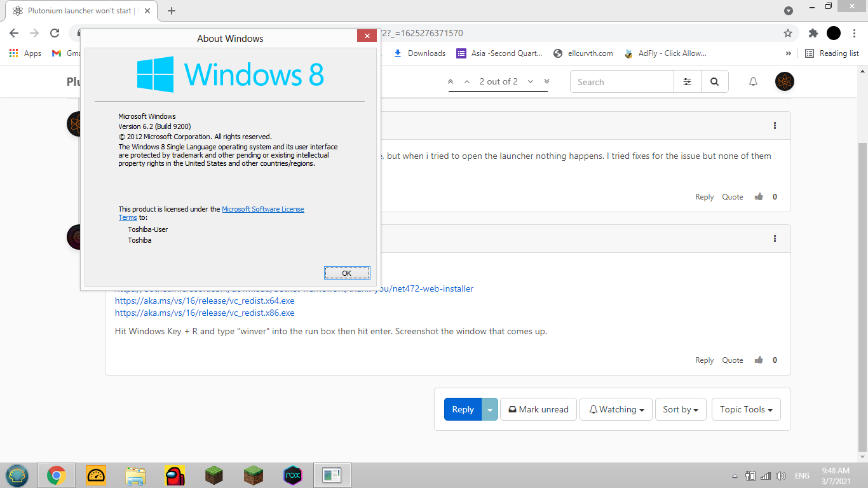Screen dimensions: 868x488
Task: Select the Plutonium launcher won't start tab
Action: point(80,11)
